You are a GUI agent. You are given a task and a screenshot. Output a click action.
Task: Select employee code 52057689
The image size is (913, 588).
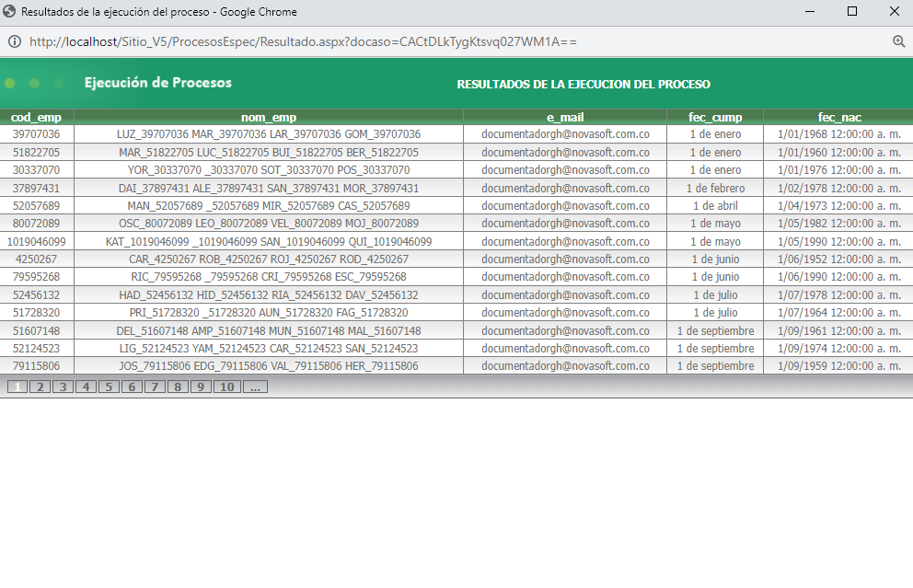(x=36, y=205)
